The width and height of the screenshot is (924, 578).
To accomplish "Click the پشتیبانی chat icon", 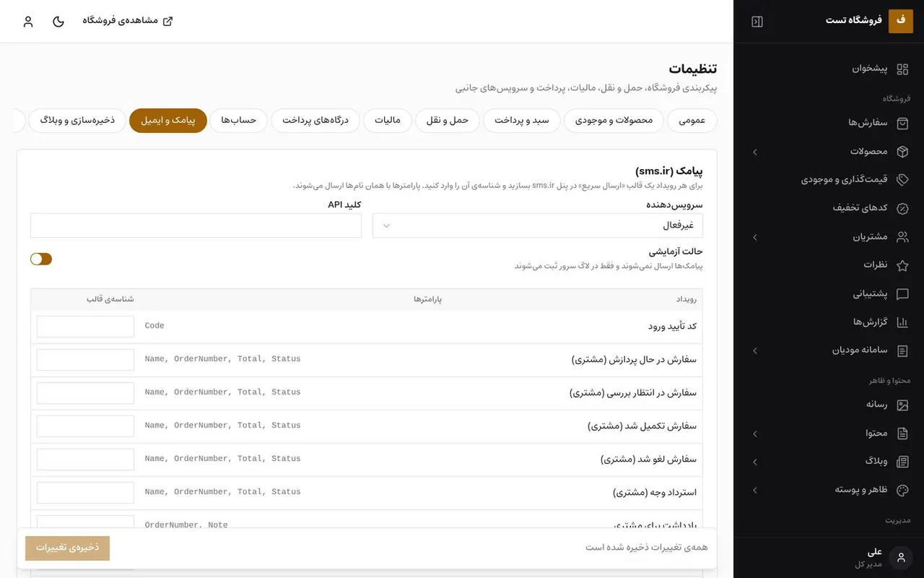I will point(902,294).
